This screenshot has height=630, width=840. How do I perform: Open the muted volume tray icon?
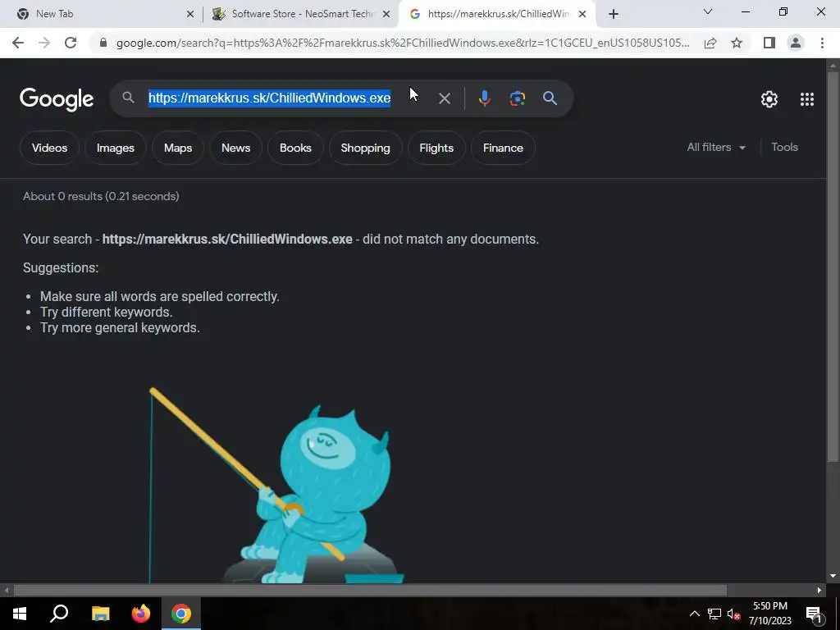click(733, 614)
